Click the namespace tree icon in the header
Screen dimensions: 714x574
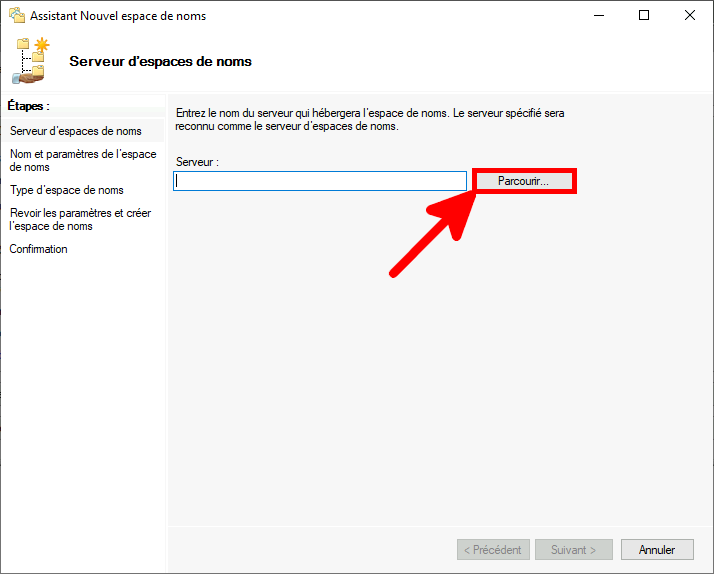[x=31, y=60]
